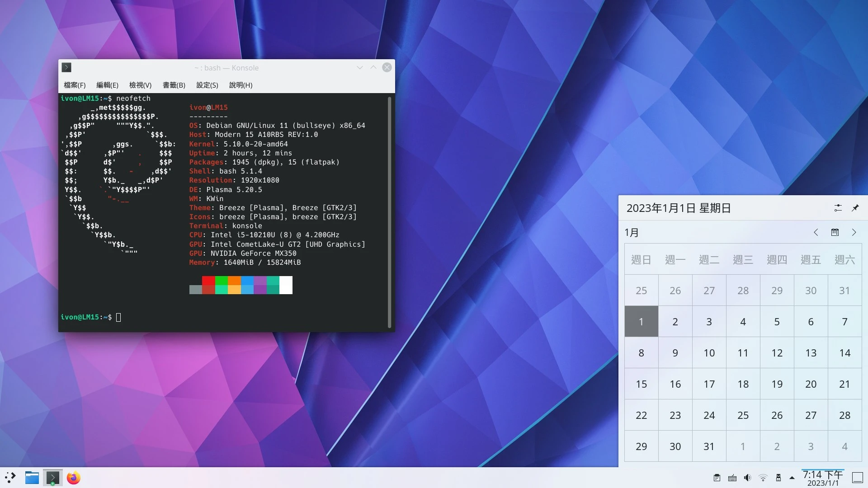Jump to today with calendar icon

[835, 232]
